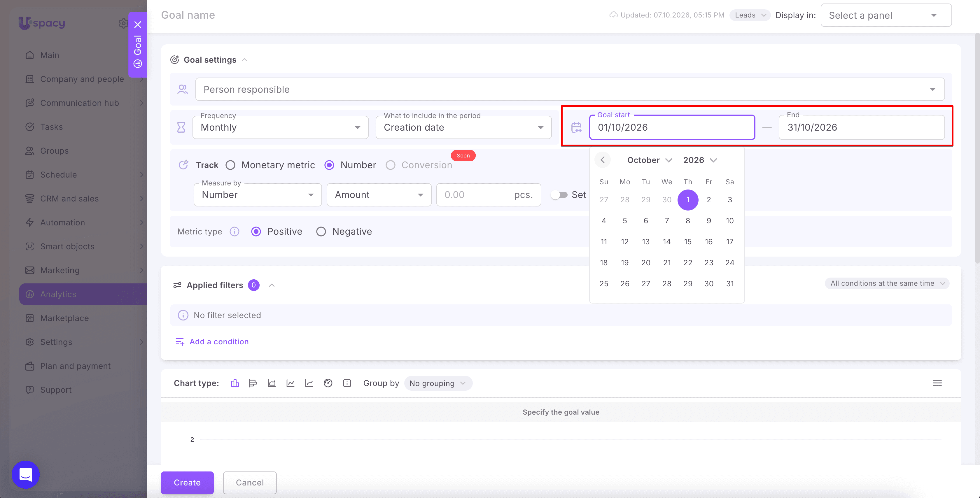Image resolution: width=980 pixels, height=498 pixels.
Task: Click the Cancel button
Action: 250,483
